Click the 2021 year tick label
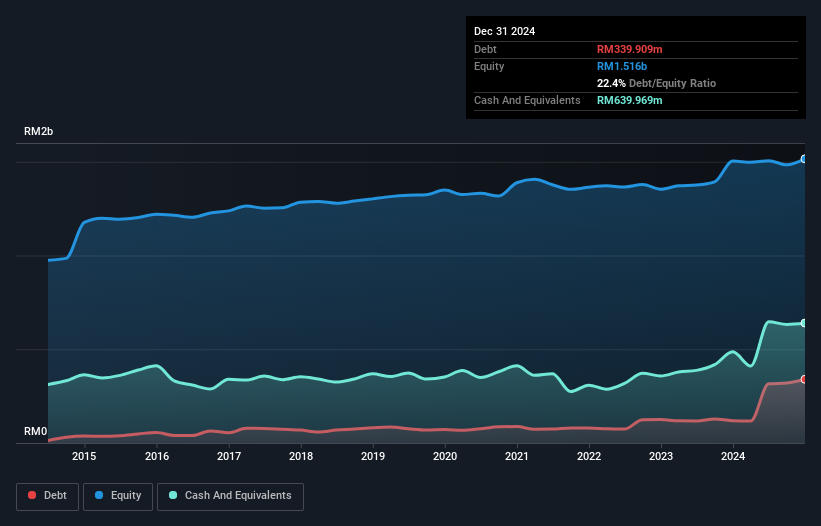The image size is (821, 526). click(517, 457)
